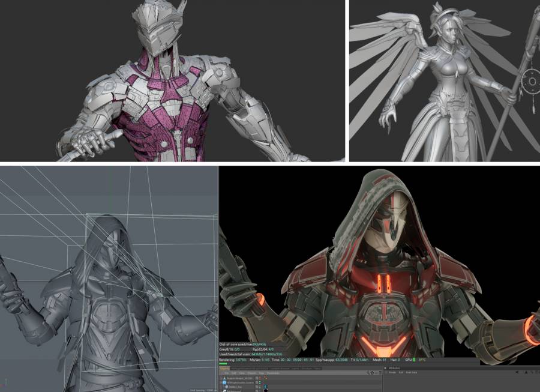540x392 pixels.
Task: Open the File menu in Object Manager
Action: pyautogui.click(x=227, y=373)
